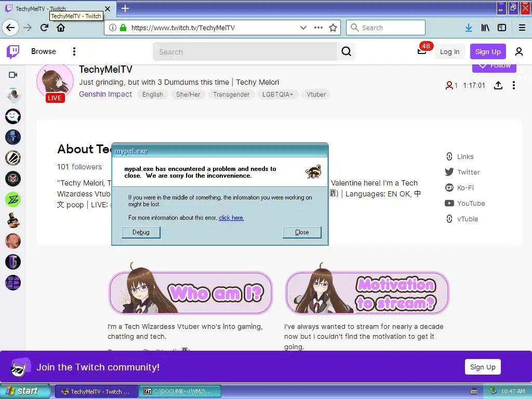The image size is (532, 399).
Task: Click the followed channels camera icon in sidebar
Action: [x=13, y=75]
